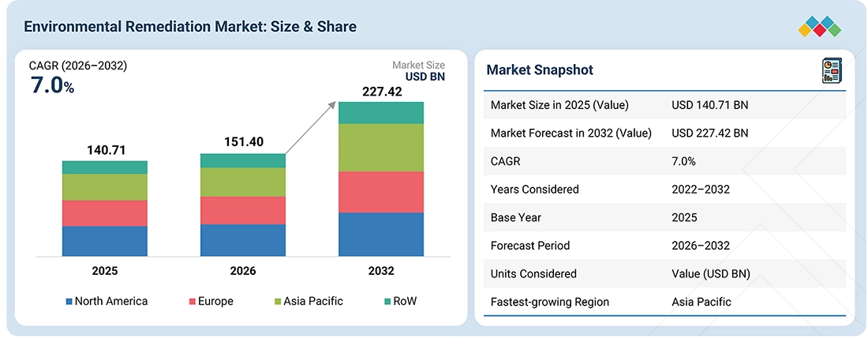Click the large 7.0% CAGR figure
Viewport: 868px width, 339px height.
pyautogui.click(x=52, y=86)
